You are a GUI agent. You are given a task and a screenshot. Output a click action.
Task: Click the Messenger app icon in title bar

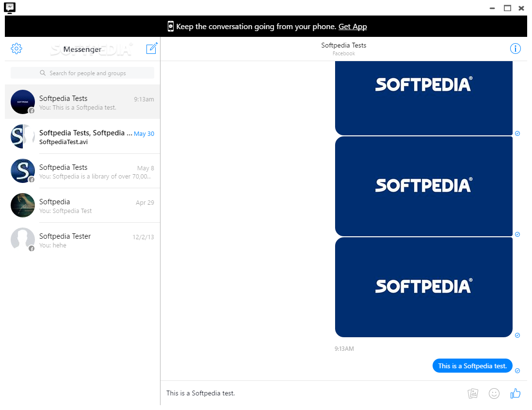point(10,8)
